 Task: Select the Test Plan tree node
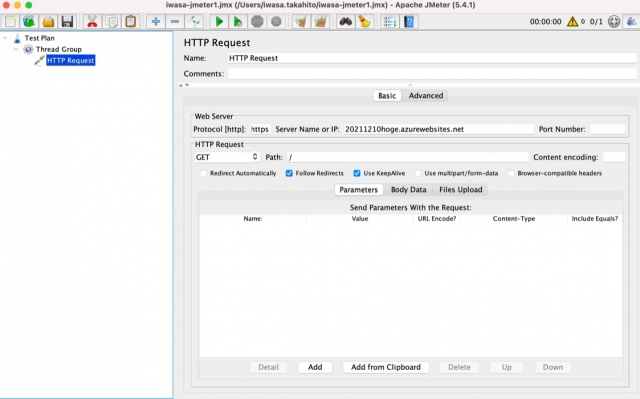pyautogui.click(x=39, y=38)
